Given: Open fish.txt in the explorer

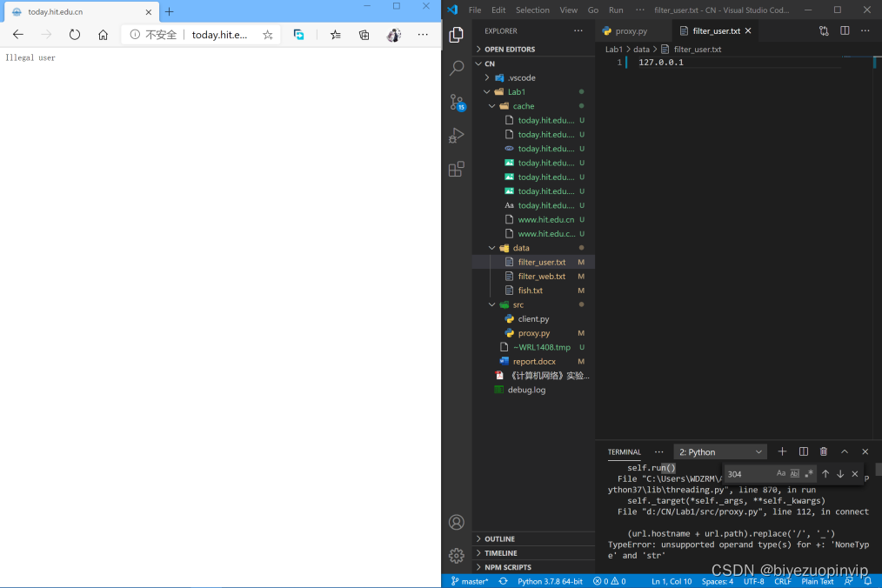Looking at the screenshot, I should (533, 291).
